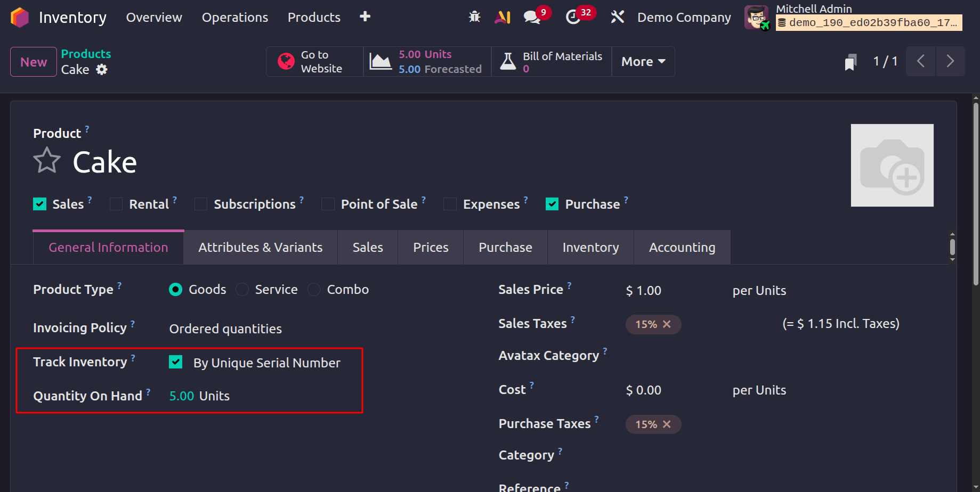Open the bug reporting menu

pyautogui.click(x=474, y=17)
